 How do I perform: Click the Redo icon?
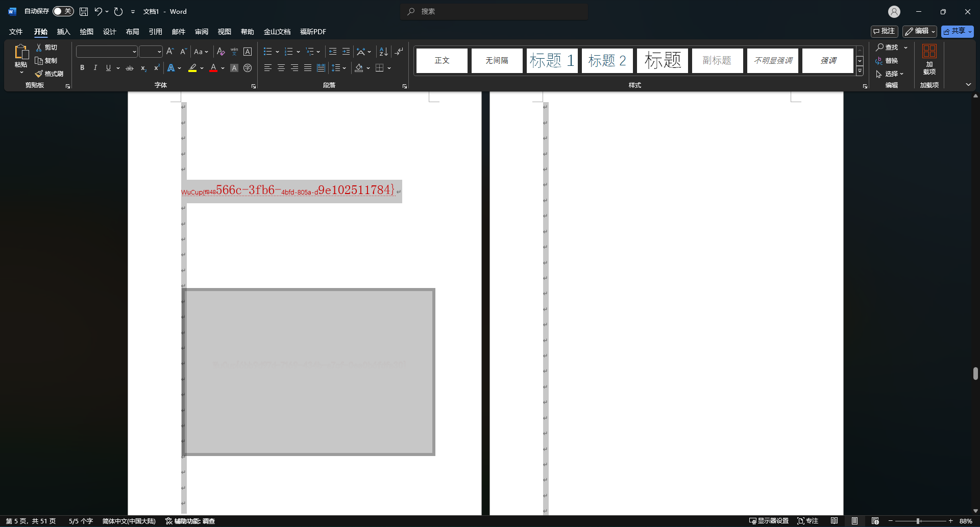118,11
